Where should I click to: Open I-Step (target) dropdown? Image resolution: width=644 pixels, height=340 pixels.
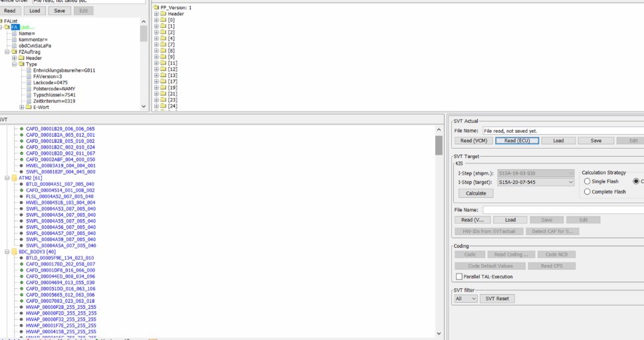571,182
